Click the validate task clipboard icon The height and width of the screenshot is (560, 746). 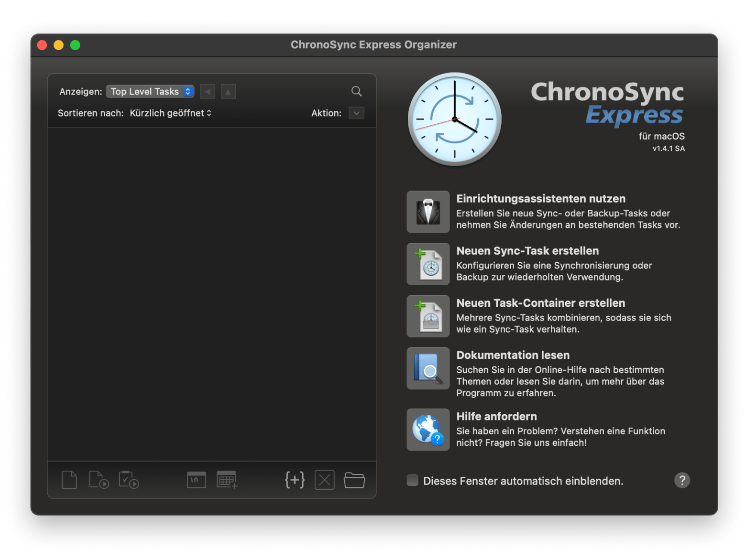(x=129, y=480)
